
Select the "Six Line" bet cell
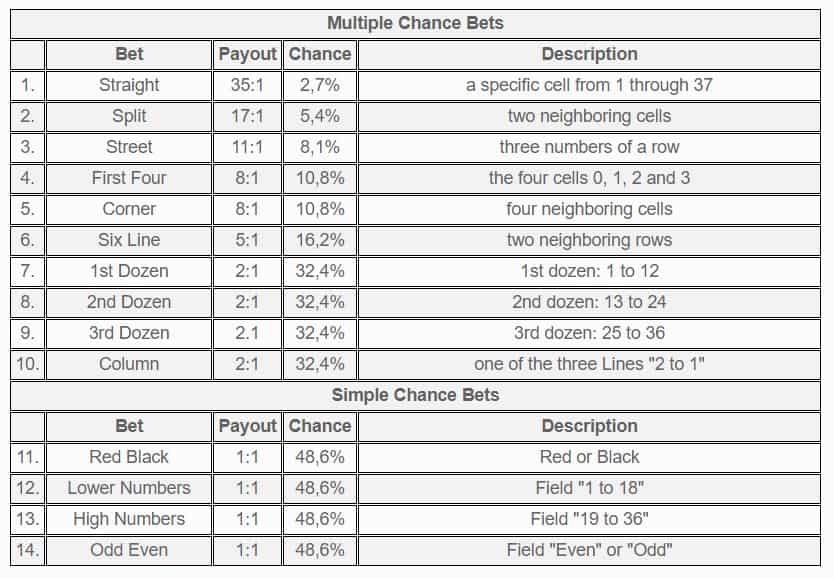click(129, 240)
